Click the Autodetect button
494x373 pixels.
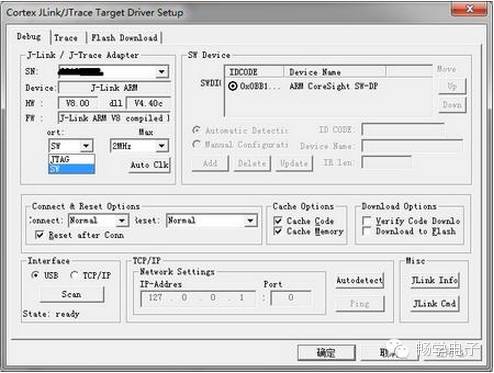[360, 280]
